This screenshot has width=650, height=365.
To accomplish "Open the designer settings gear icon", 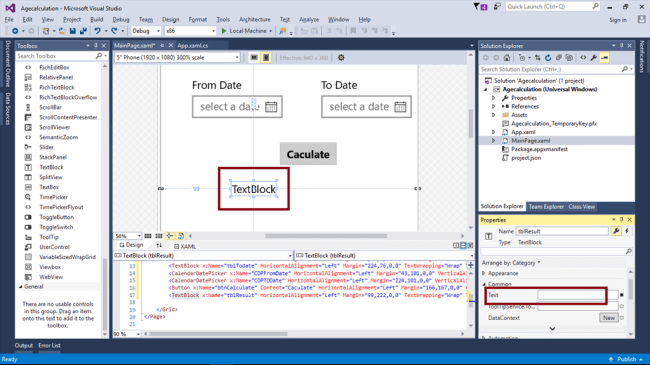I will (x=341, y=58).
